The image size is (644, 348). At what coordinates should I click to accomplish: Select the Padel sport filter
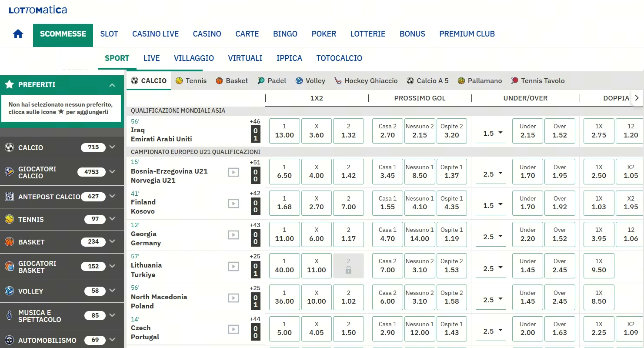point(272,81)
